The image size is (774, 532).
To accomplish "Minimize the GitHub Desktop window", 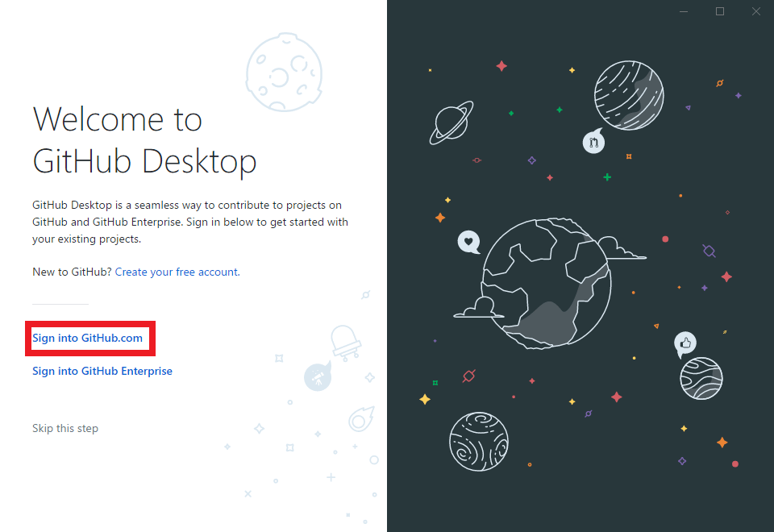I will 683,11.
